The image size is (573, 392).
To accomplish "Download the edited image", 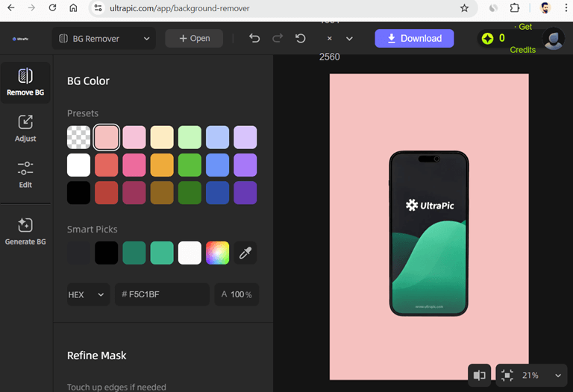I will 414,38.
